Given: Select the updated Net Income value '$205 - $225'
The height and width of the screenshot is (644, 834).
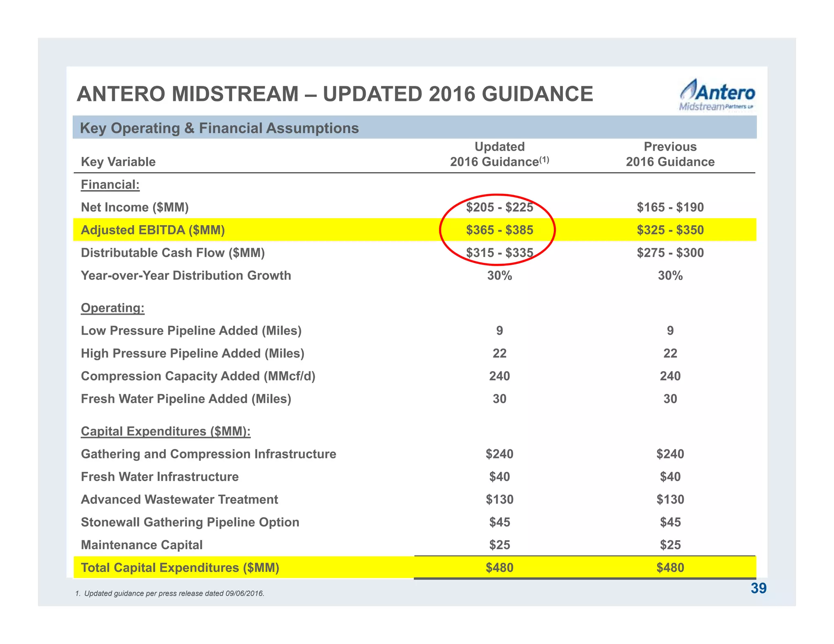Looking at the screenshot, I should pos(500,207).
